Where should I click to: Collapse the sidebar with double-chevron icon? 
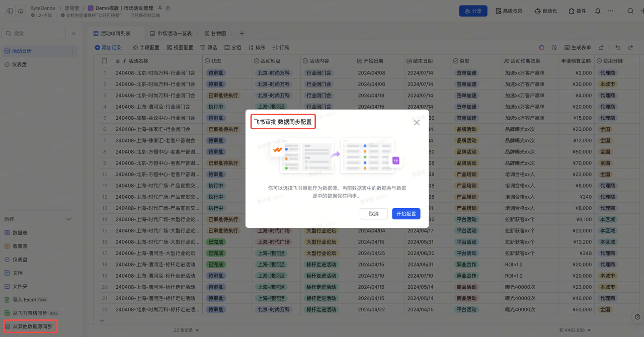click(x=73, y=34)
